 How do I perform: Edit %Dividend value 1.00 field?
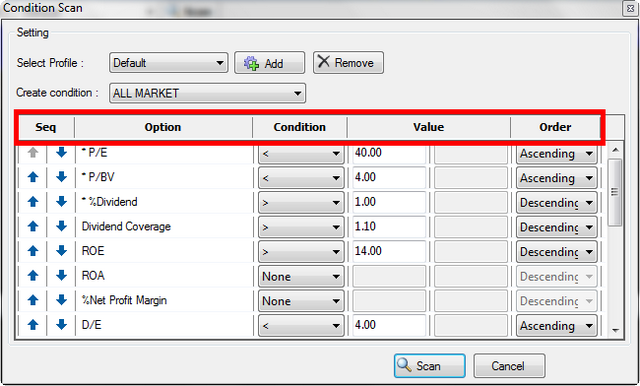point(389,202)
